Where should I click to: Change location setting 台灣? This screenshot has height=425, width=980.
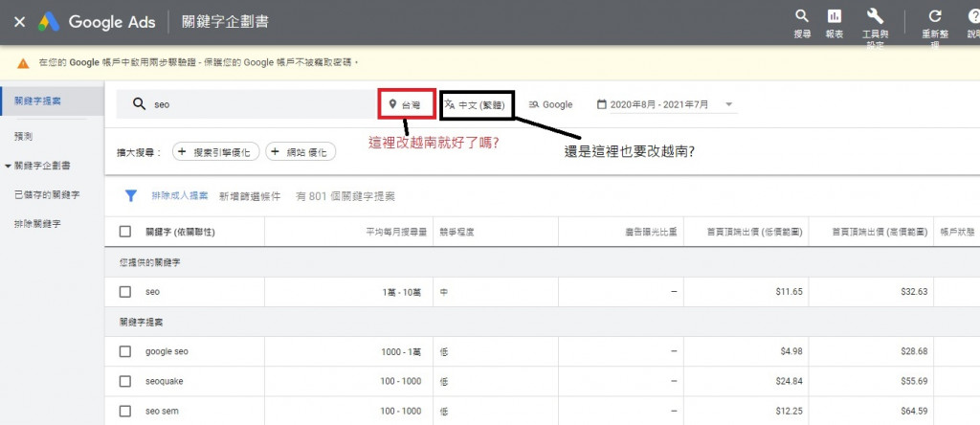coord(407,104)
